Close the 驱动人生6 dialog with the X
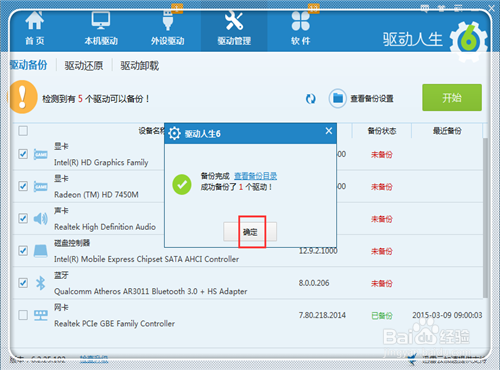Screen dimensions: 500x370 pos(329,131)
